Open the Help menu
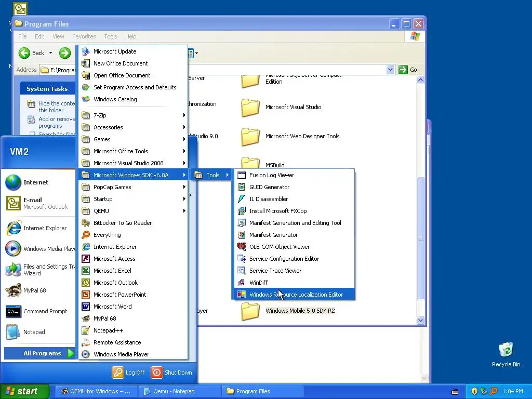Image resolution: width=532 pixels, height=399 pixels. [x=130, y=36]
